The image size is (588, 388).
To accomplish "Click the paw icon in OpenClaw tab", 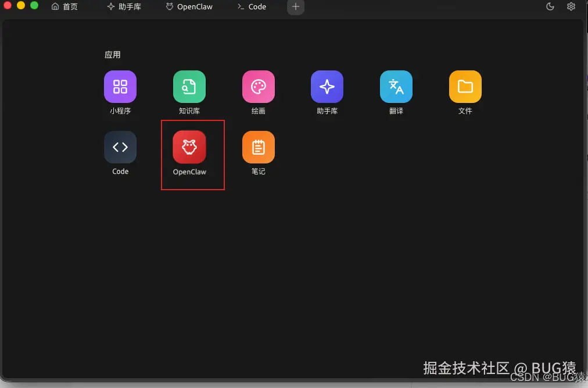I will (168, 6).
